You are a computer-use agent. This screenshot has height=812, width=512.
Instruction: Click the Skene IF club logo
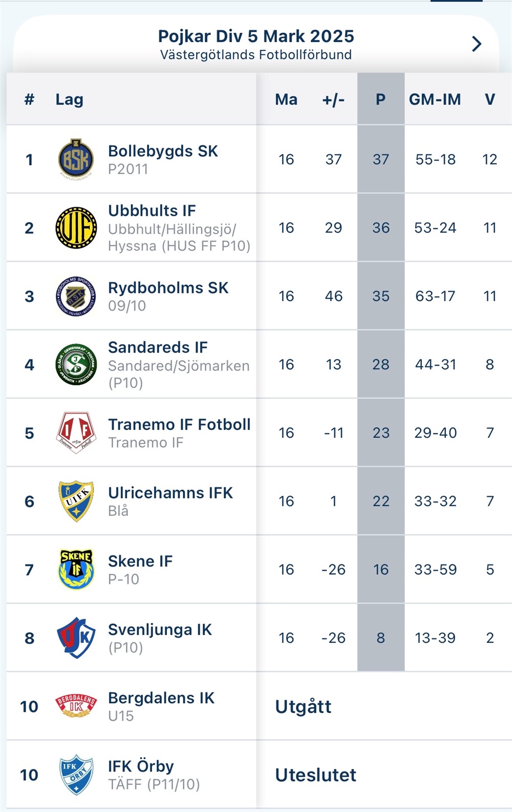click(x=76, y=569)
